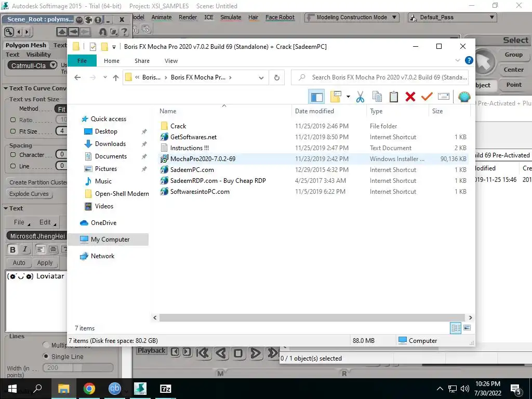Open the Simulate menu in Softimage
The image size is (532, 399).
coord(231,17)
